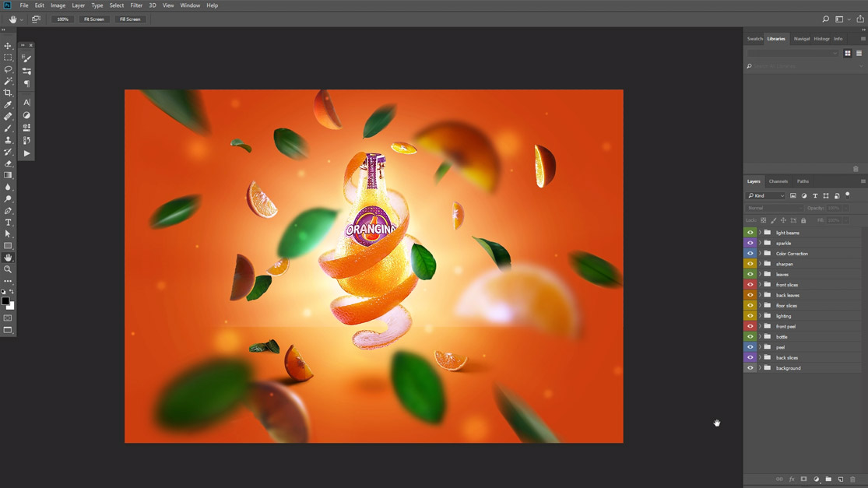Swap foreground and background colors
868x488 pixels.
[x=12, y=292]
